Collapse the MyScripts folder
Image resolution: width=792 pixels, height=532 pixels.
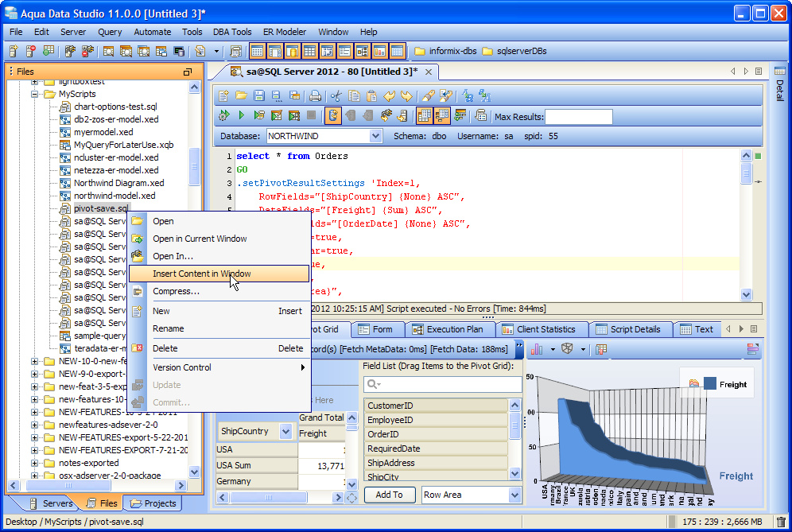click(x=34, y=94)
